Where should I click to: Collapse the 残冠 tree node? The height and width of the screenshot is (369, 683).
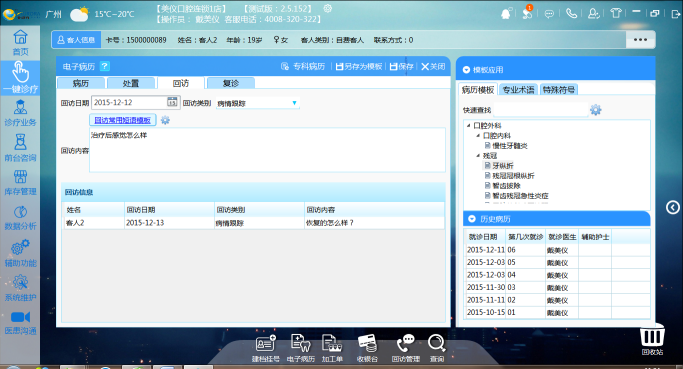coord(478,156)
